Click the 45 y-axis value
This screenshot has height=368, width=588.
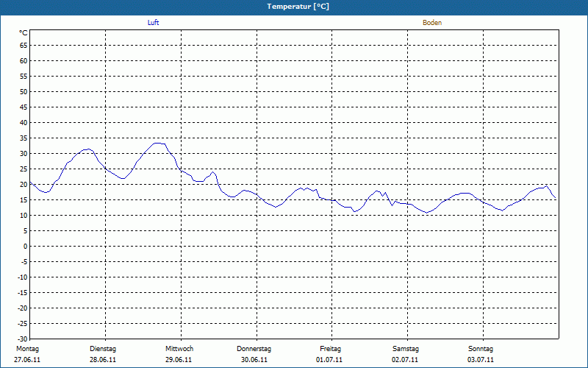pyautogui.click(x=24, y=107)
